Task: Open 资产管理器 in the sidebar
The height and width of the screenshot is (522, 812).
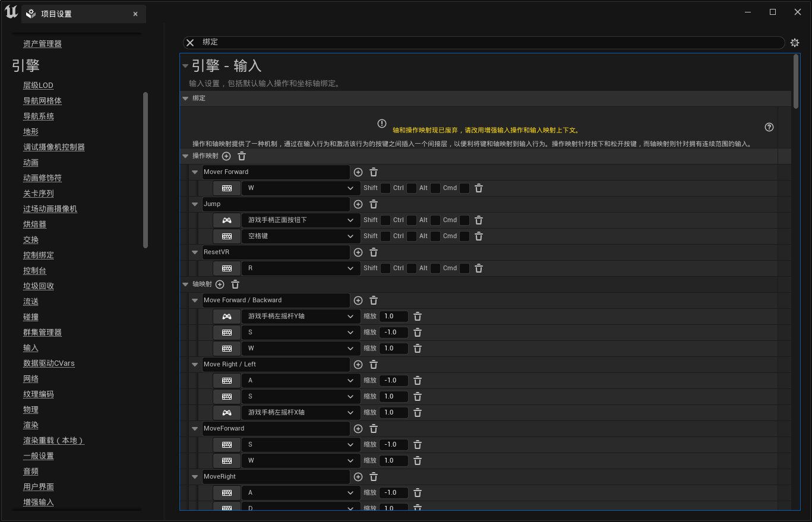Action: pos(42,44)
